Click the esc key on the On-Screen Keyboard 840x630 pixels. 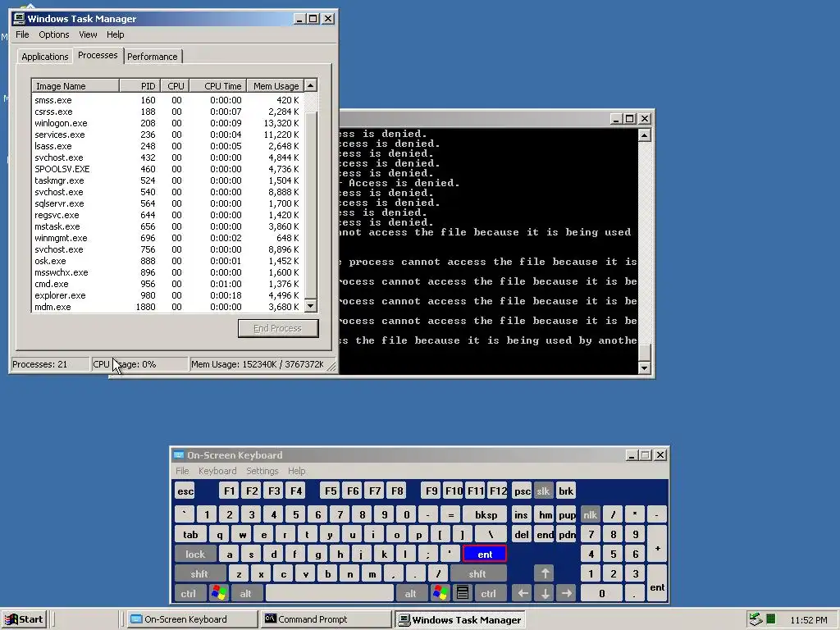[x=185, y=491]
